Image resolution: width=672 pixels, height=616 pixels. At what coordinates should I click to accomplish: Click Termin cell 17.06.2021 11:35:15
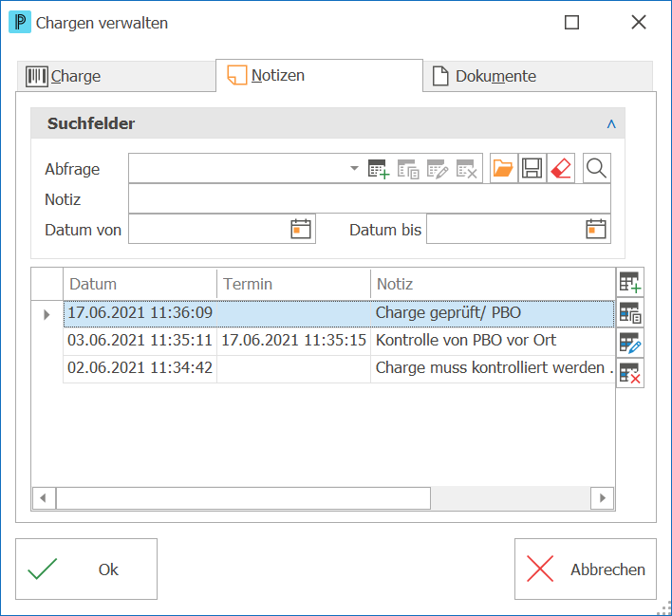click(293, 341)
